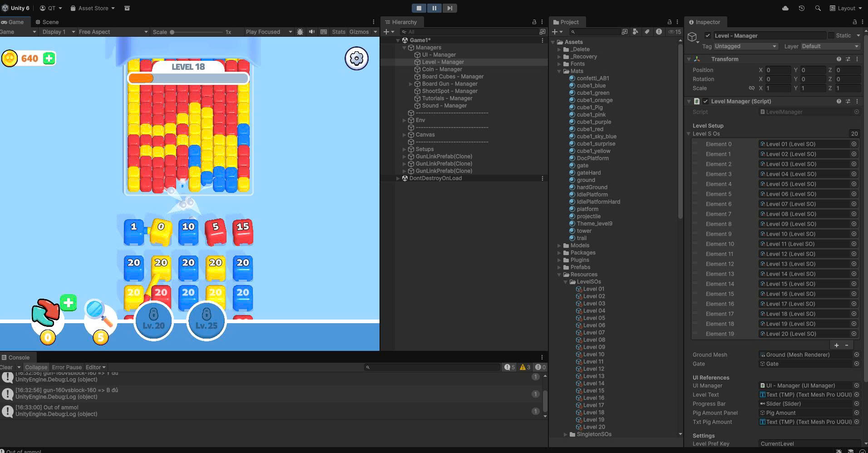Disable the Level Manager (Script) component checkbox
Image resolution: width=868 pixels, height=453 pixels.
(705, 101)
